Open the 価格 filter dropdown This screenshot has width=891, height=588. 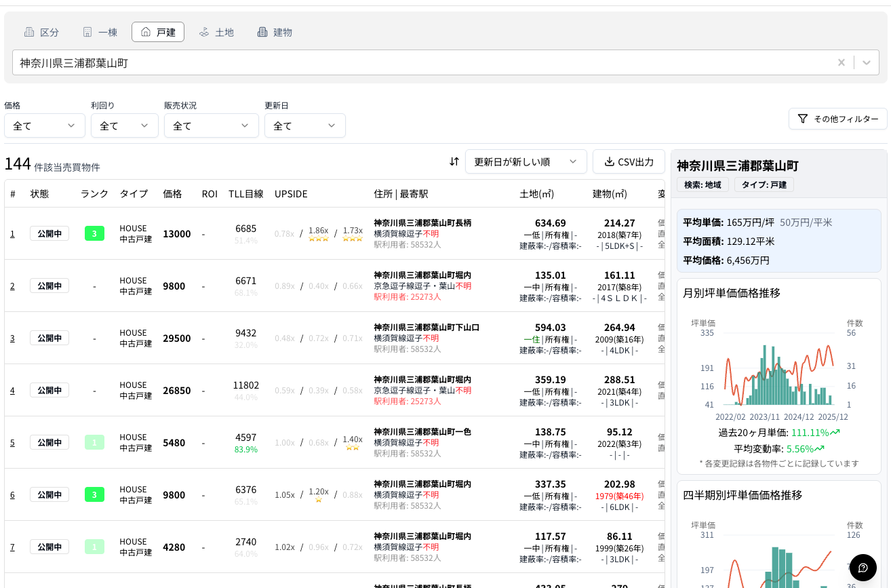click(x=45, y=125)
